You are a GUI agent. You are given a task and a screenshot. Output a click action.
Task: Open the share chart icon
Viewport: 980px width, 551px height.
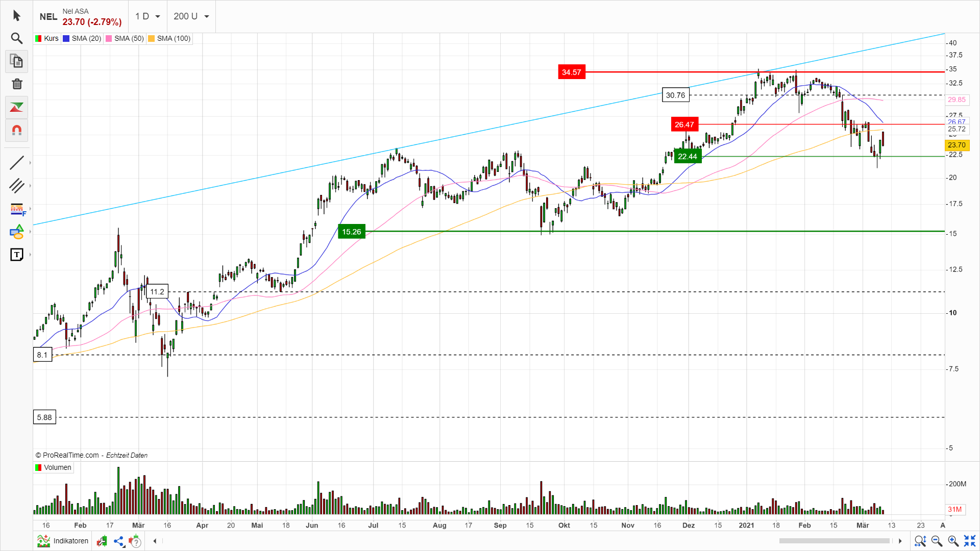pyautogui.click(x=119, y=541)
